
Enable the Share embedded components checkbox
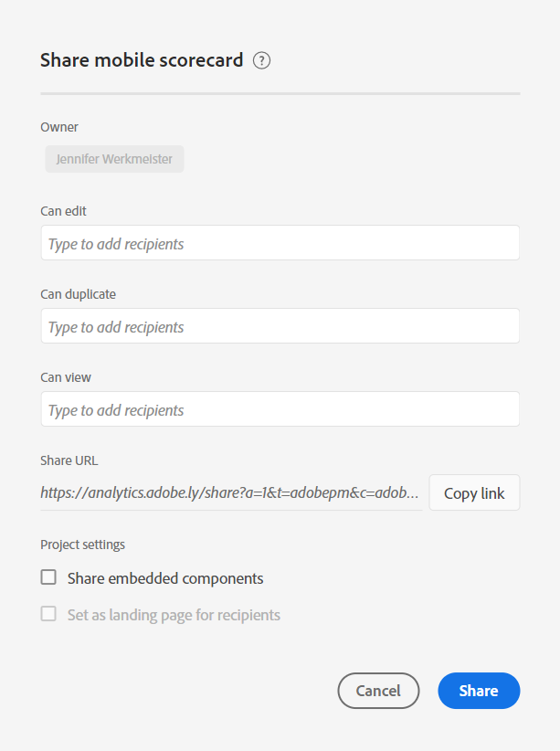coord(48,577)
